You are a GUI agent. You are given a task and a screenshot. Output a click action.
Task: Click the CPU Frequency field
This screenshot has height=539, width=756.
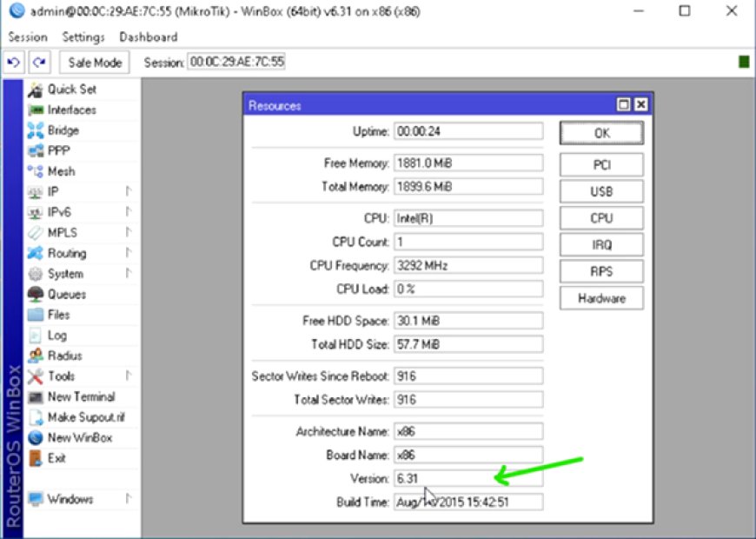point(468,265)
